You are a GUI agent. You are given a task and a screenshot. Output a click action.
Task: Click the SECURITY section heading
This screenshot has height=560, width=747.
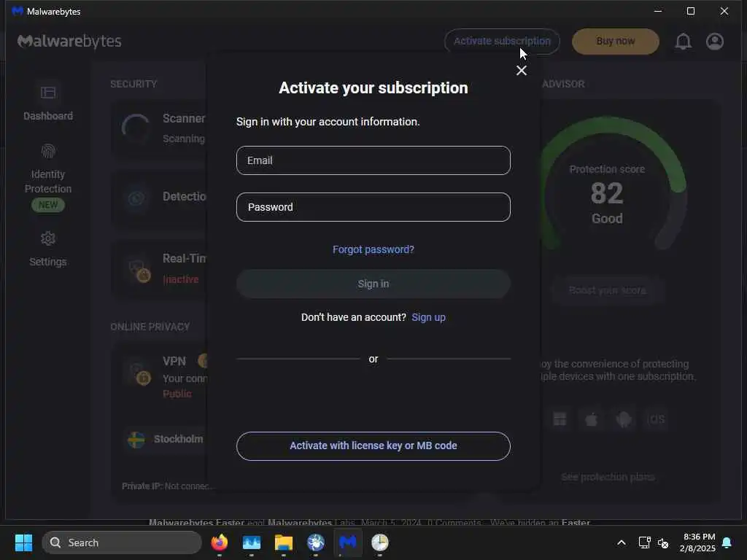pyautogui.click(x=133, y=85)
